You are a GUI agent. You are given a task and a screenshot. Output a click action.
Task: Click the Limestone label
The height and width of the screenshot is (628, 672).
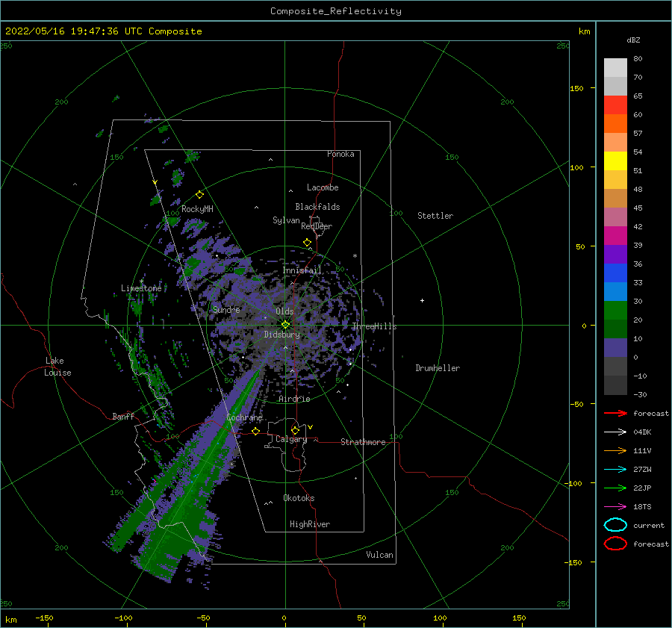pyautogui.click(x=141, y=288)
